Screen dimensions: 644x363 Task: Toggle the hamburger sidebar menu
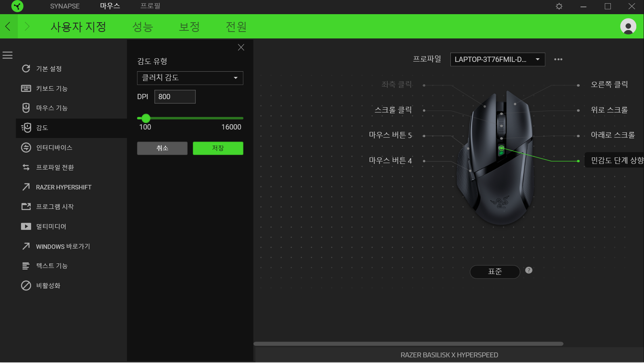(8, 55)
